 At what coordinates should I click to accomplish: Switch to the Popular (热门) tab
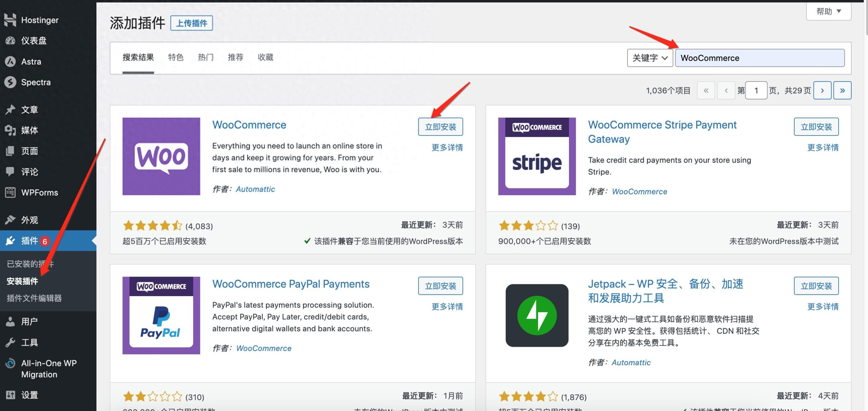click(205, 57)
